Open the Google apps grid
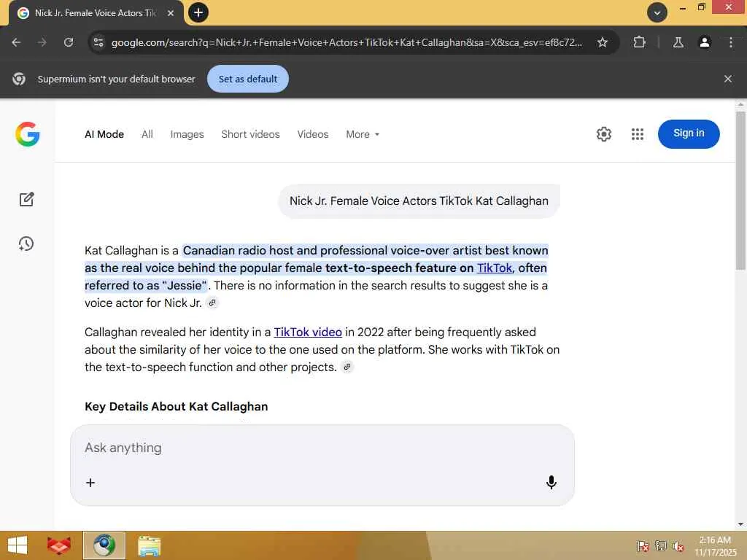The width and height of the screenshot is (747, 560). click(638, 134)
